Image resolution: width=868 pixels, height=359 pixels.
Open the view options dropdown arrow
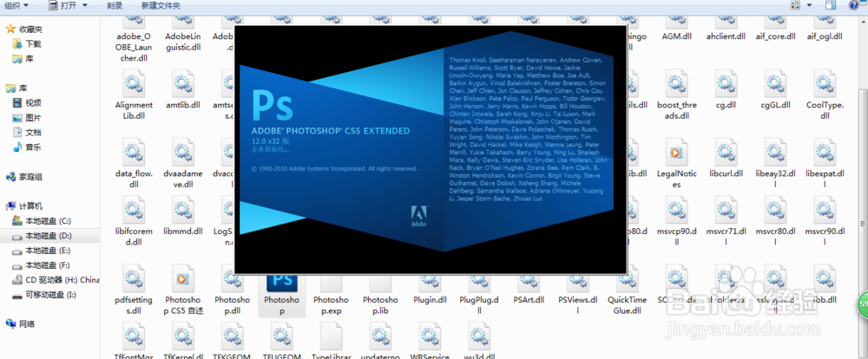[x=809, y=5]
